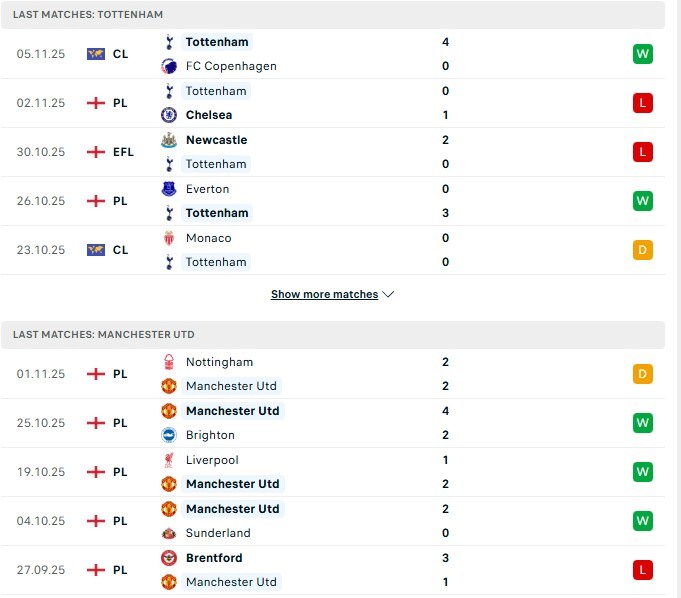Open Show more matches link
681x598 pixels.
tap(324, 295)
